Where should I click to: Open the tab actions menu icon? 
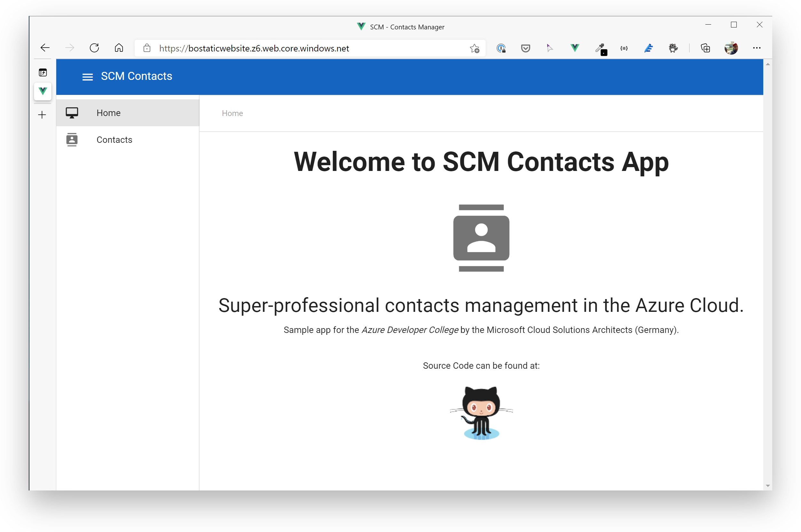tap(43, 73)
